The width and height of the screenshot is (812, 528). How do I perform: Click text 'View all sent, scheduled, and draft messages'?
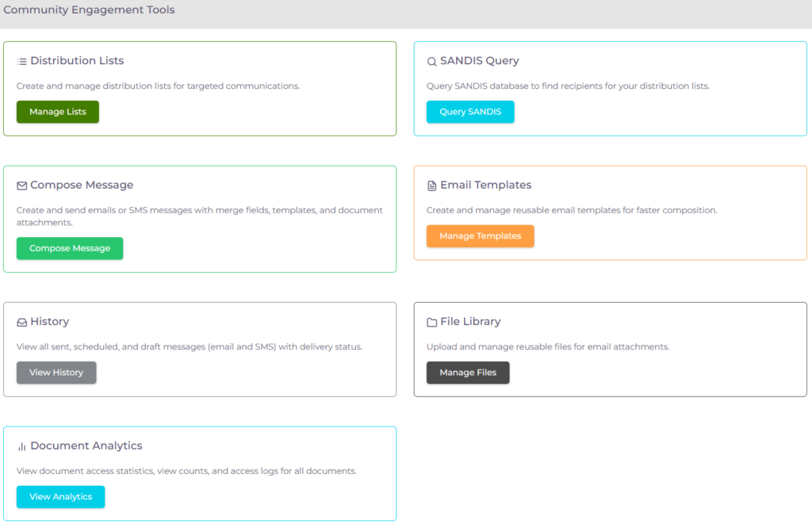tap(111, 346)
